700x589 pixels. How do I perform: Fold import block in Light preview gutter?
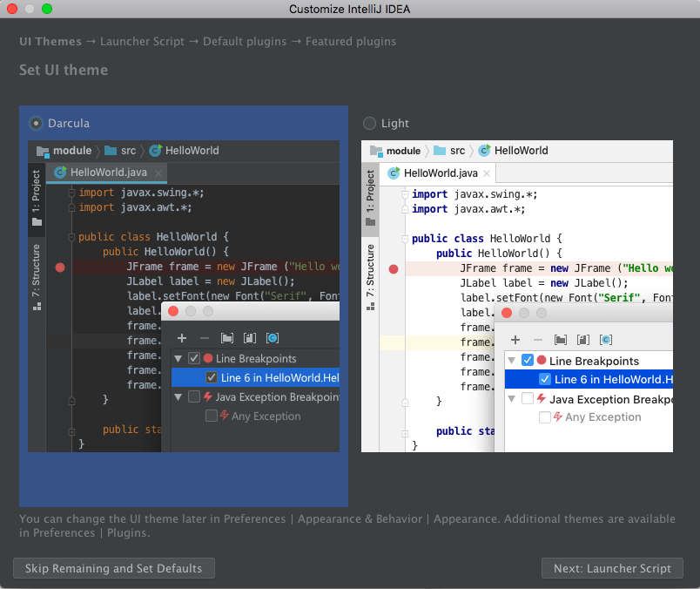(405, 194)
